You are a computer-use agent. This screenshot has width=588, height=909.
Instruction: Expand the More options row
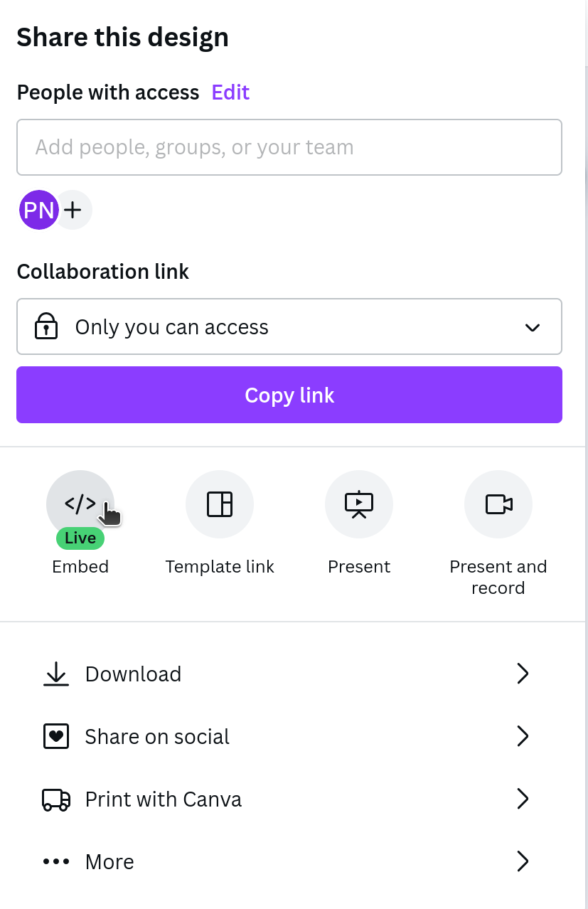pyautogui.click(x=523, y=861)
